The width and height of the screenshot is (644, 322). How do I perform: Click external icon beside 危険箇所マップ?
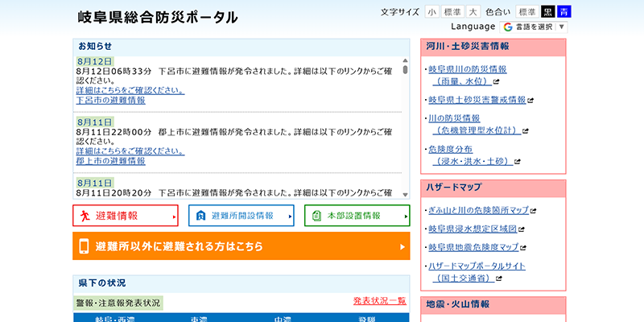click(x=533, y=211)
